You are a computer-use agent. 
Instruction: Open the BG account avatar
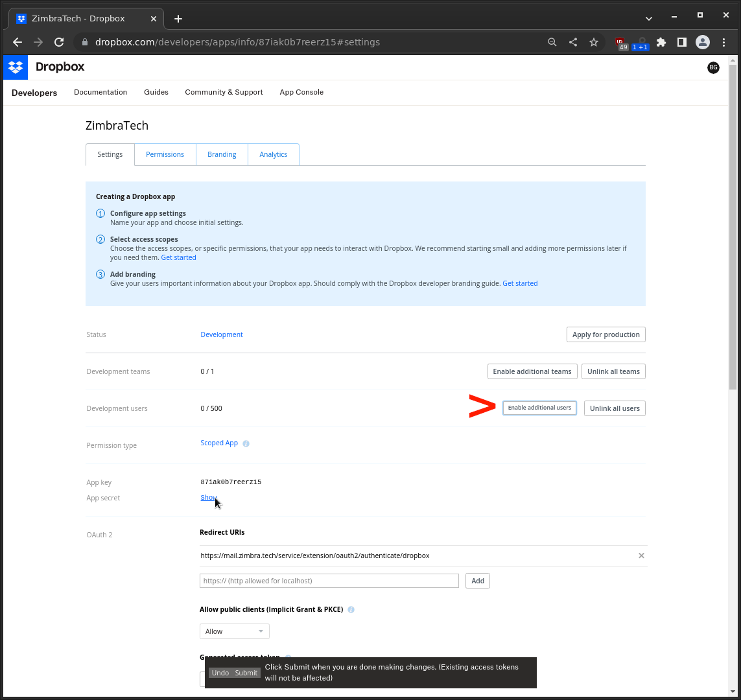[713, 67]
